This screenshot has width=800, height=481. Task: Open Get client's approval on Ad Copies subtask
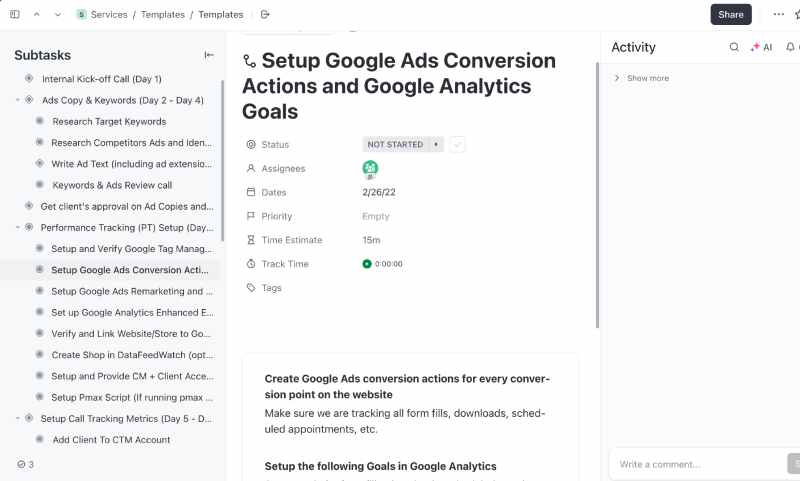click(127, 207)
